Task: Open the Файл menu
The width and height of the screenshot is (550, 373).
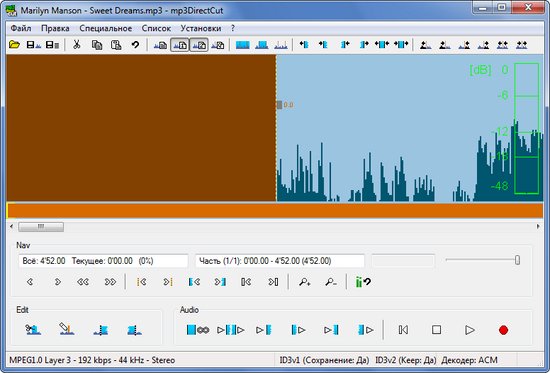Action: click(21, 28)
